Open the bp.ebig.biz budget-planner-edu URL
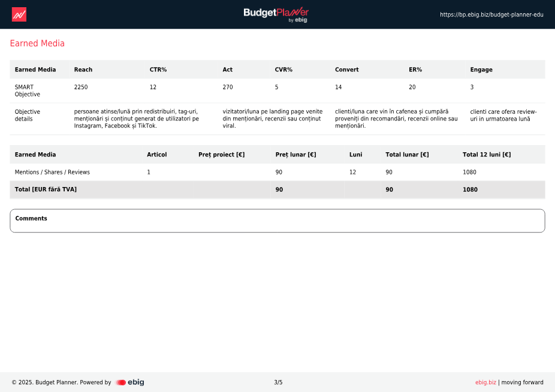This screenshot has width=555, height=392. (x=491, y=14)
